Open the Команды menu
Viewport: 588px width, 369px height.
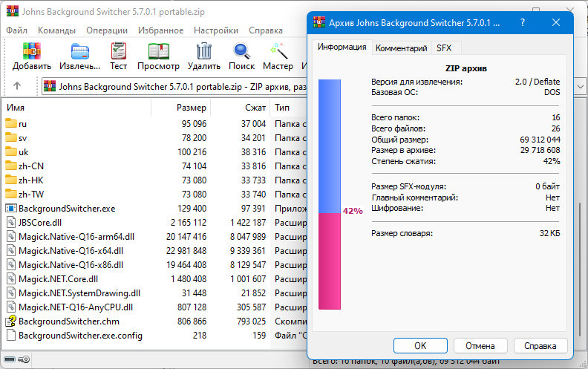(x=56, y=30)
